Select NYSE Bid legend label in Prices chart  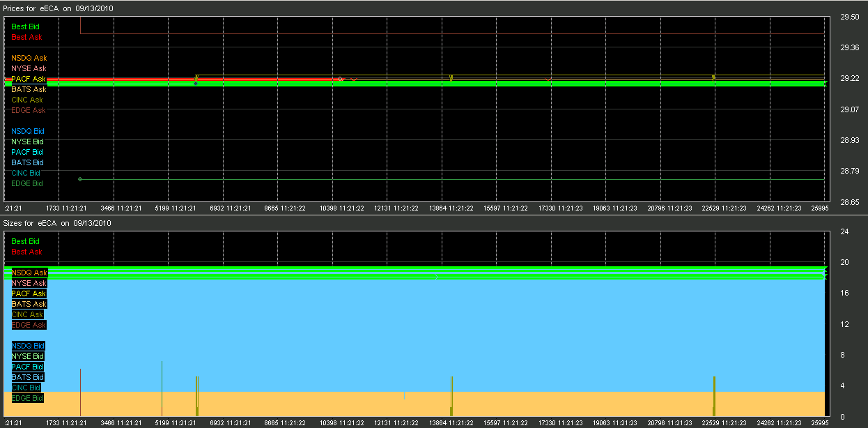click(27, 142)
